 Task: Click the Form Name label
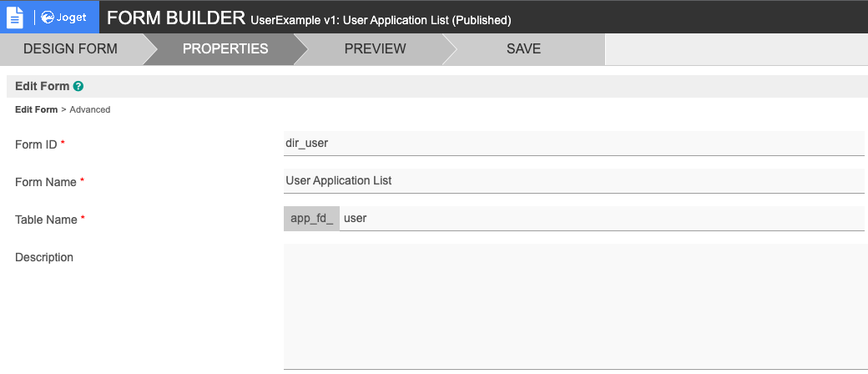(x=46, y=182)
